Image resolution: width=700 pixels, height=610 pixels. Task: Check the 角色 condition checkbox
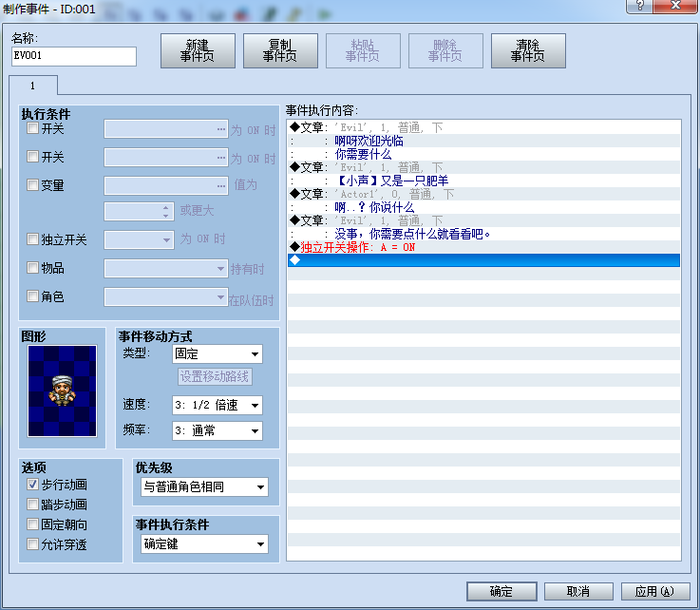(32, 296)
